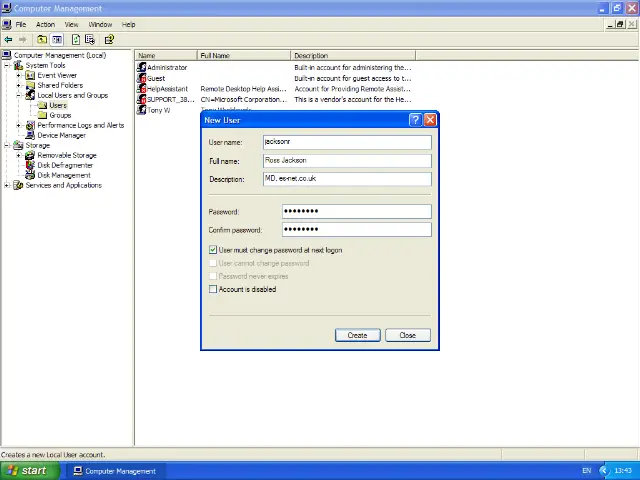Open the Help menu

pyautogui.click(x=129, y=24)
